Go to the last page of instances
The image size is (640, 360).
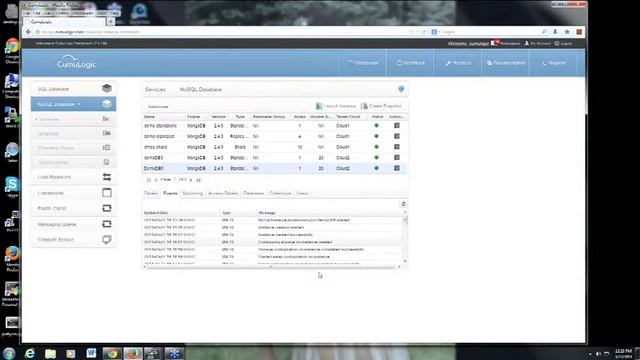[198, 180]
